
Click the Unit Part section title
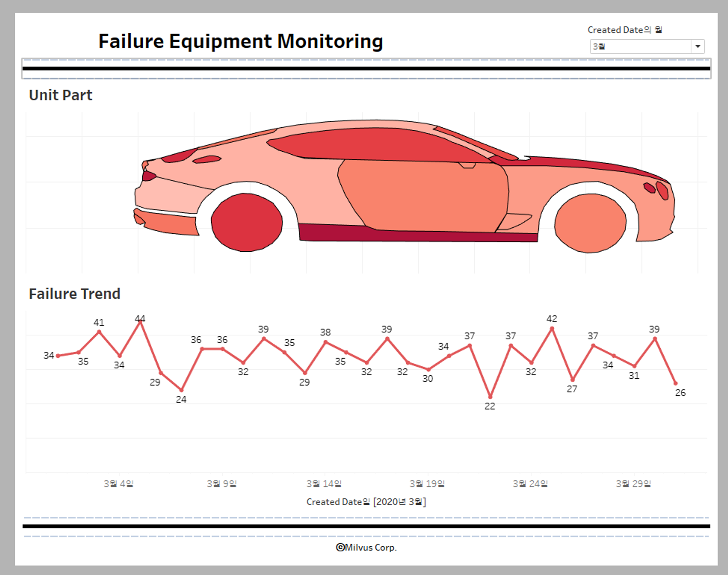click(60, 95)
